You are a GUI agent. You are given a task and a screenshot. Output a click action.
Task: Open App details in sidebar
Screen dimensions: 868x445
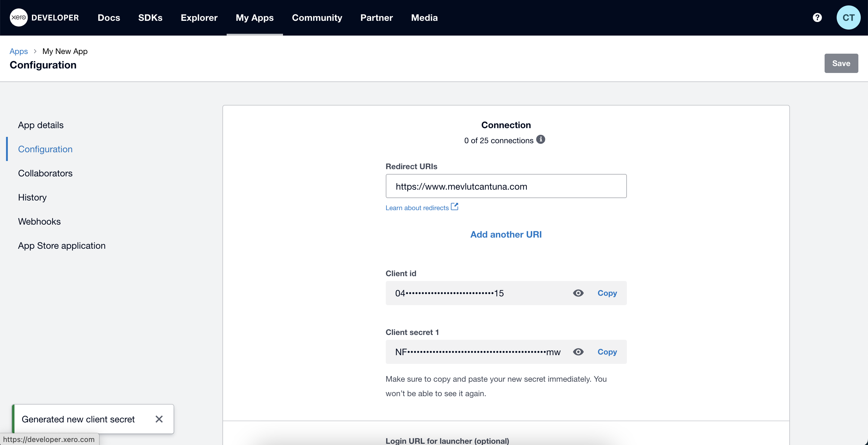pyautogui.click(x=41, y=125)
